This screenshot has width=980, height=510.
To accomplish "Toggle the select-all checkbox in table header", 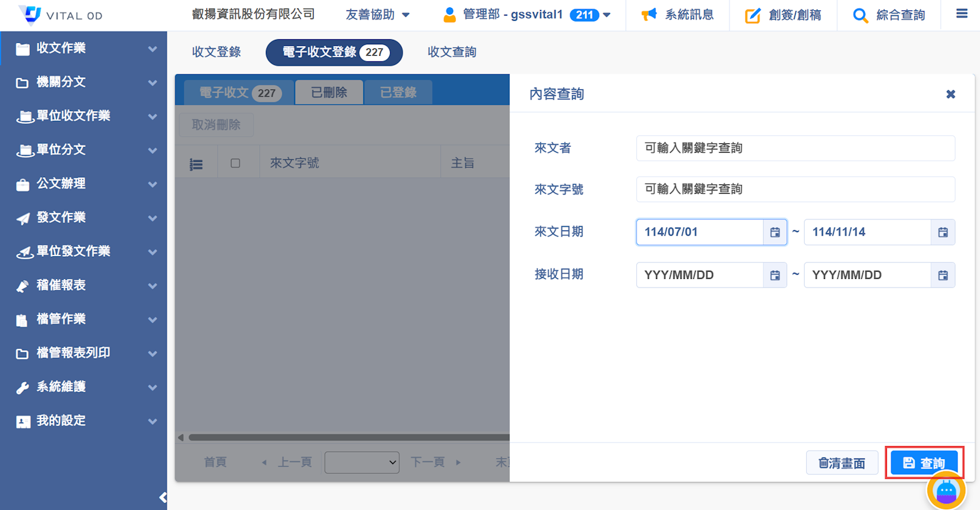I will 235,163.
